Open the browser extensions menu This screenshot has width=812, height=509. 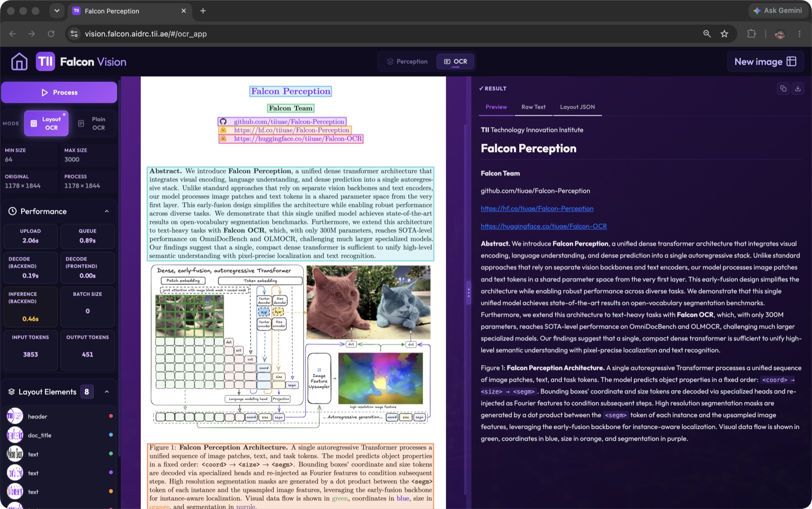pyautogui.click(x=752, y=34)
